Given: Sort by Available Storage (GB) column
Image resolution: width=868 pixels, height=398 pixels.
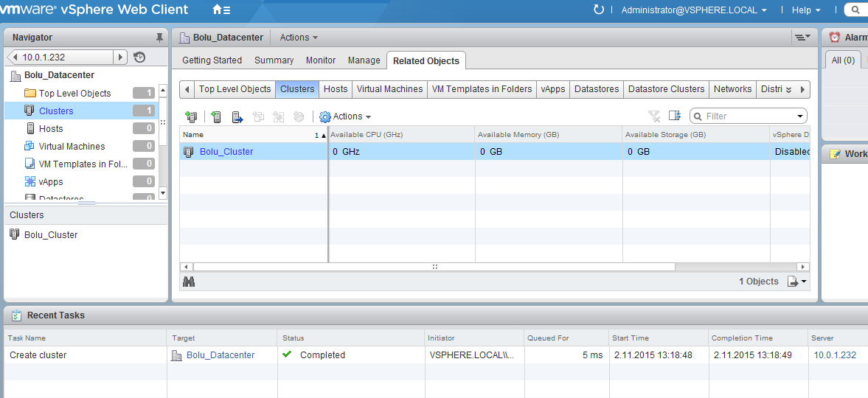Looking at the screenshot, I should click(x=696, y=135).
